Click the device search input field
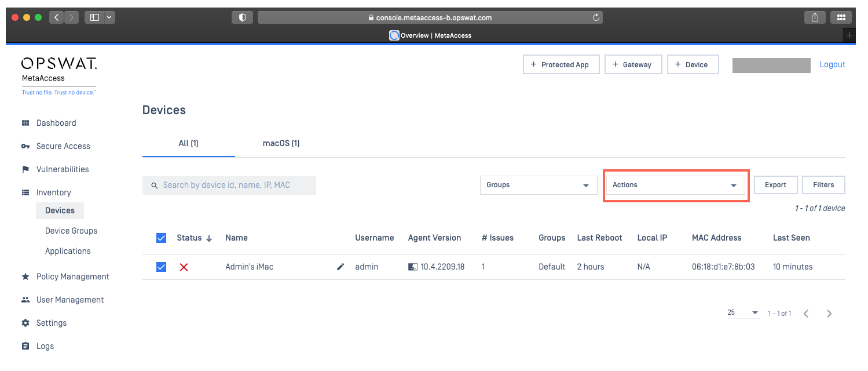 (229, 185)
